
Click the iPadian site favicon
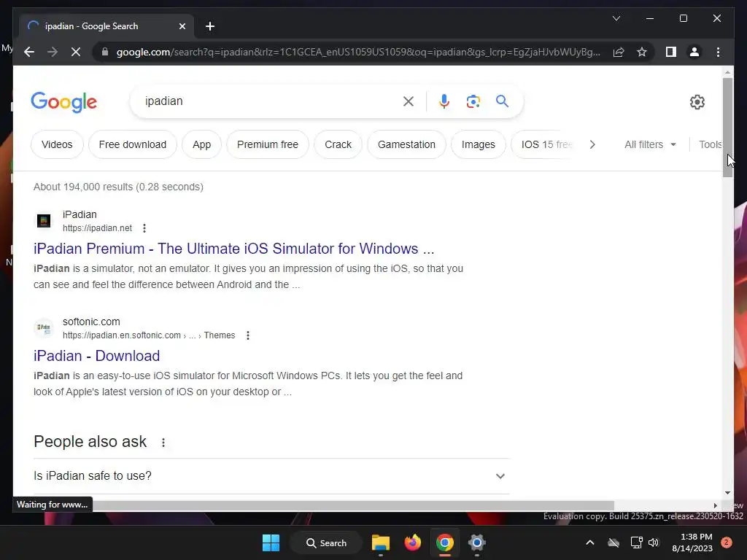(44, 221)
